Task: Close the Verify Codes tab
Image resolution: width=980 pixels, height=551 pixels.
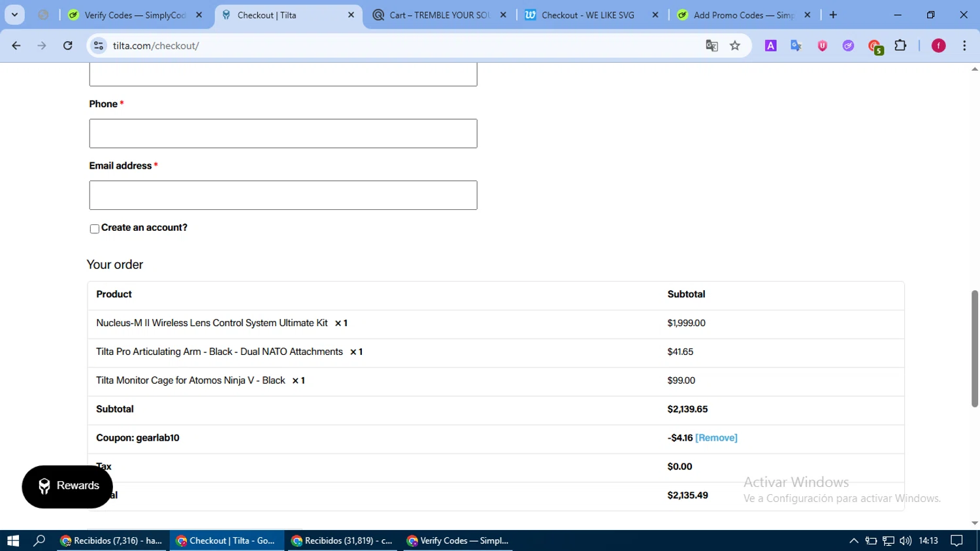Action: (x=199, y=14)
